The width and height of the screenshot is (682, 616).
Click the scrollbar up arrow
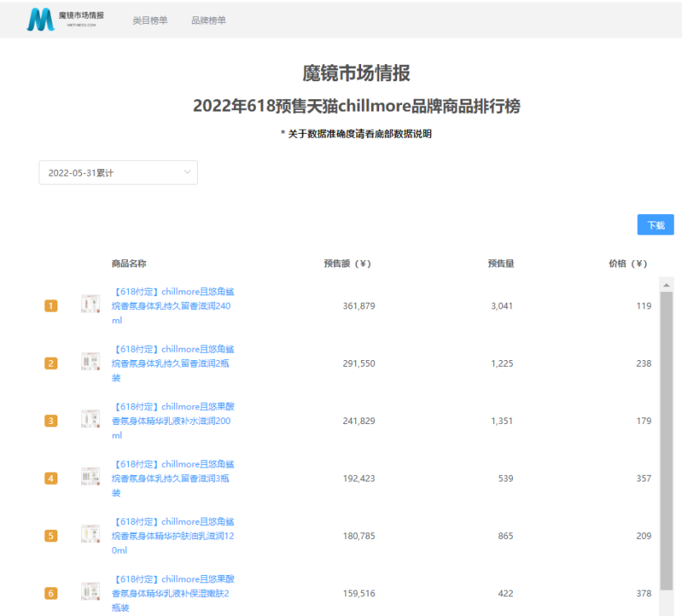[x=666, y=285]
